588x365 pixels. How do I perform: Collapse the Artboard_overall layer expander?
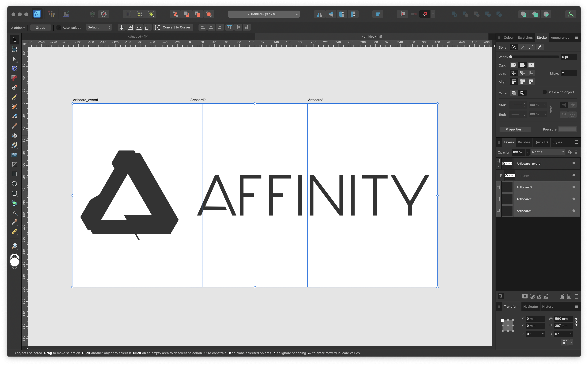(x=499, y=166)
